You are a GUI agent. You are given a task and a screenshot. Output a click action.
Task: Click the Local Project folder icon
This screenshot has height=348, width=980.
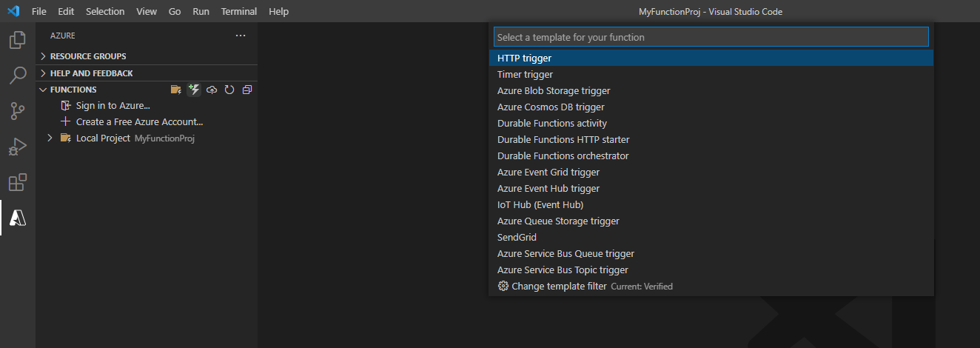coord(66,138)
